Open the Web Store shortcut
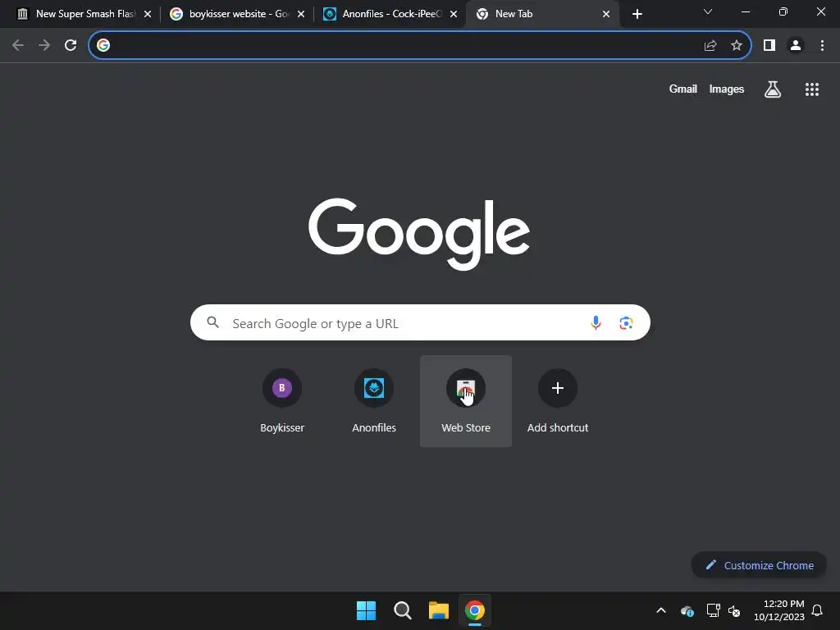840x630 pixels. click(466, 400)
